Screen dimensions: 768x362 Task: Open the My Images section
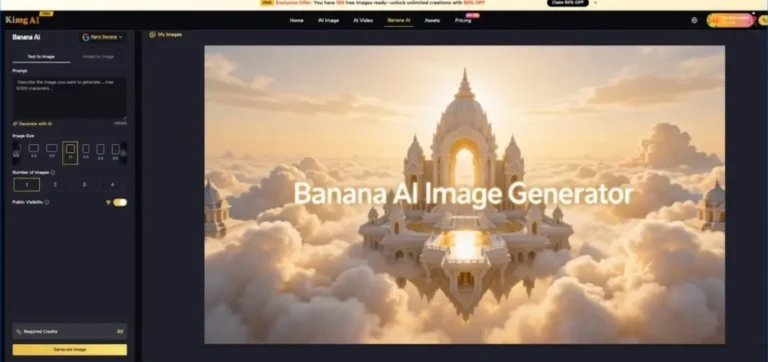coord(166,34)
